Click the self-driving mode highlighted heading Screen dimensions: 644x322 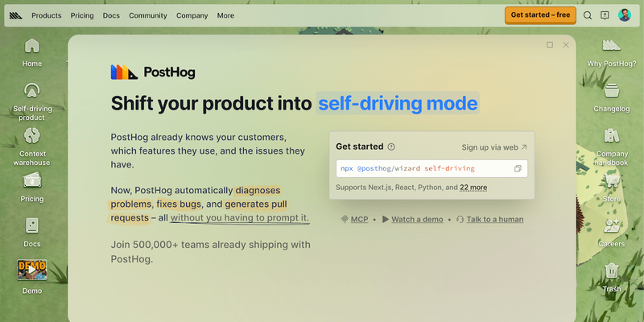point(398,103)
